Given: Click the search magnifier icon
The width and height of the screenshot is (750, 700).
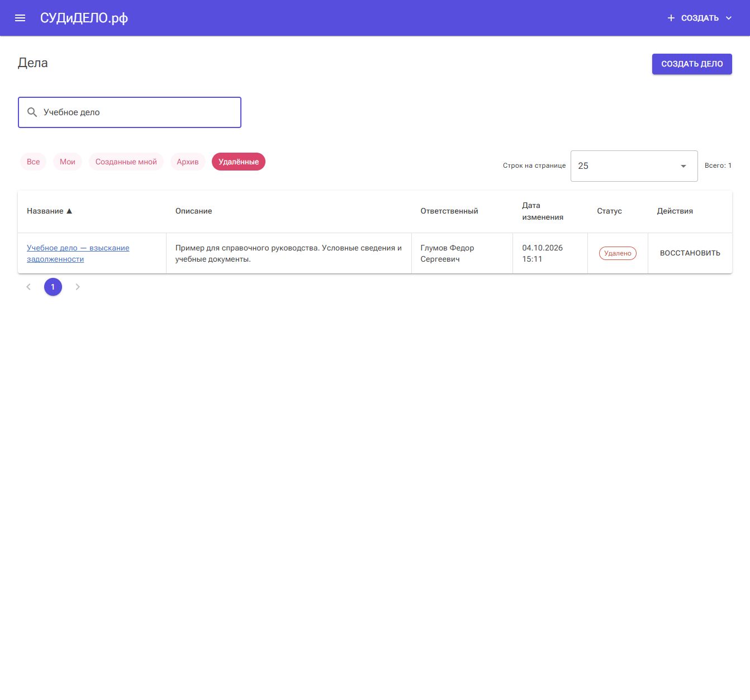Looking at the screenshot, I should [32, 112].
